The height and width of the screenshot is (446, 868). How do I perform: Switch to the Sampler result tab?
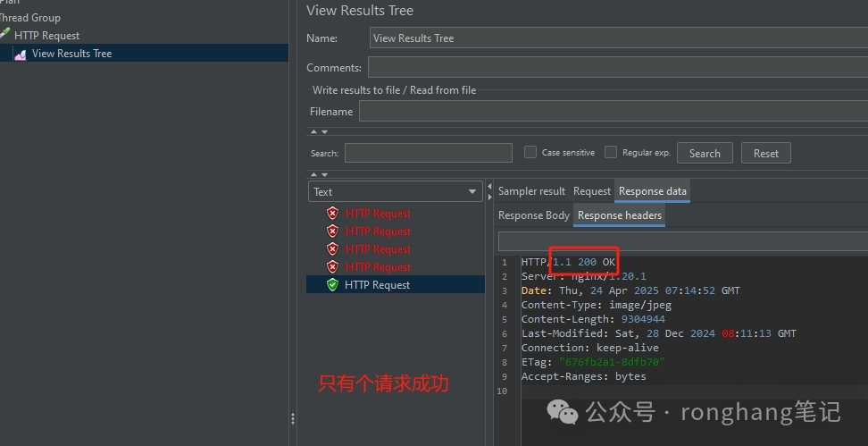tap(531, 191)
